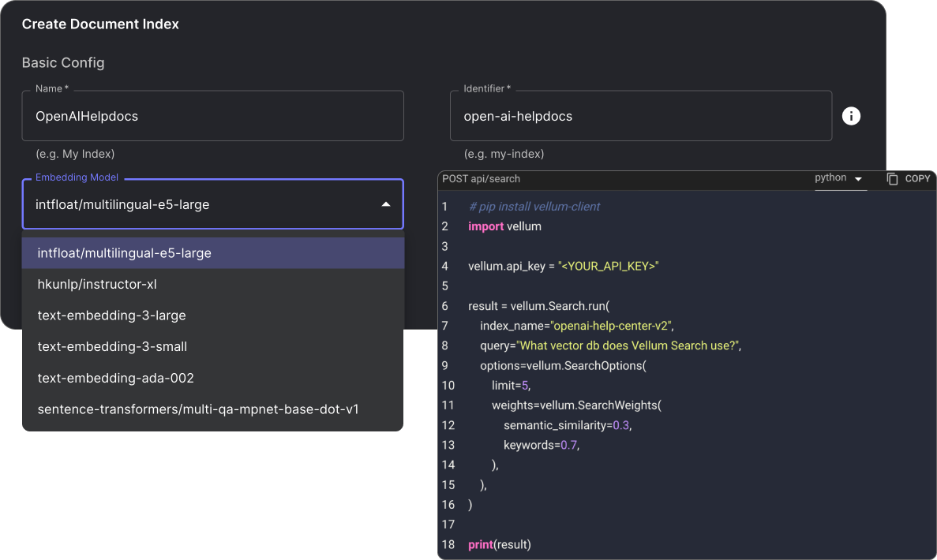Viewport: 937px width, 560px height.
Task: Click the chevron in the Embedding Model field
Action: (386, 203)
